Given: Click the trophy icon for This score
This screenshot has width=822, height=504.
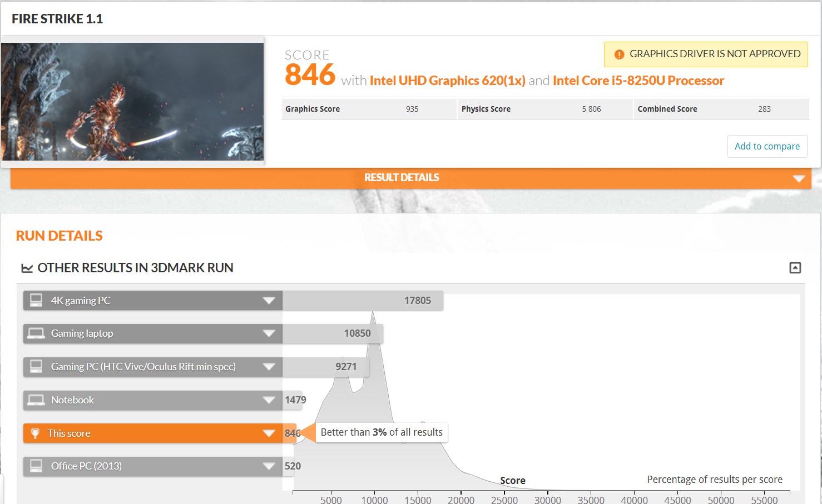Looking at the screenshot, I should (x=35, y=433).
